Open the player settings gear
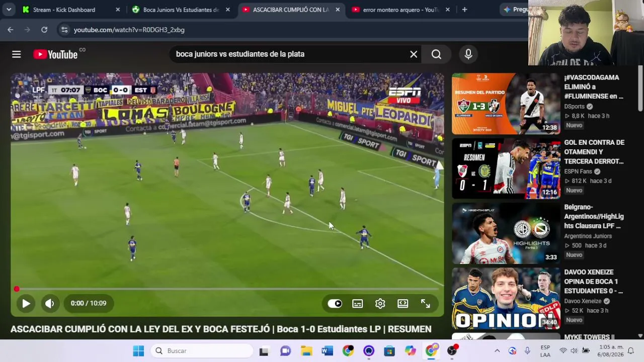Viewport: 644px width, 362px height. tap(380, 303)
